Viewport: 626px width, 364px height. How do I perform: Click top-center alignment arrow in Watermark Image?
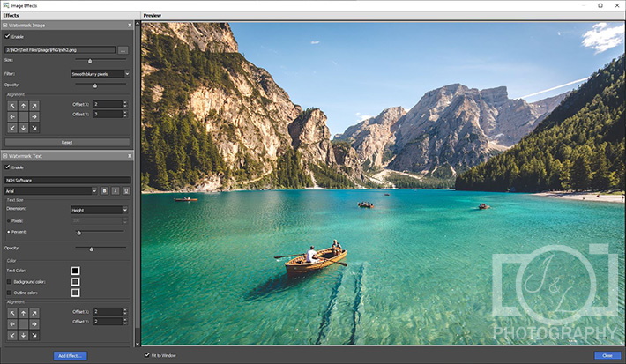click(x=24, y=106)
